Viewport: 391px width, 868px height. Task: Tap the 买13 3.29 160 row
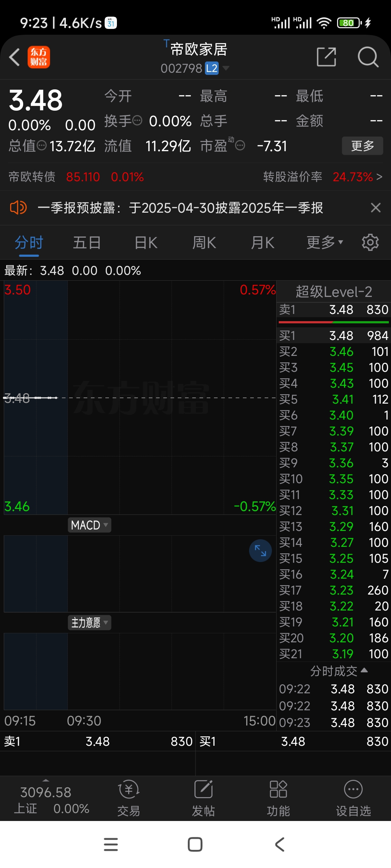(334, 527)
